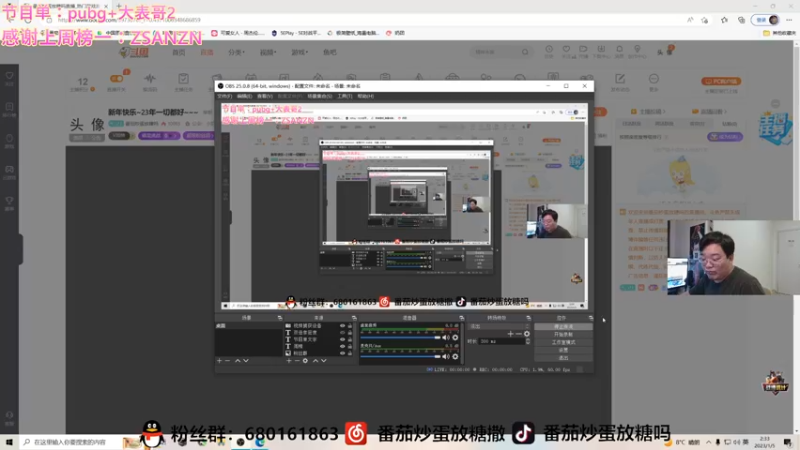Image resolution: width=800 pixels, height=450 pixels.
Task: Enable 工作室模式 studio mode button
Action: (x=563, y=342)
